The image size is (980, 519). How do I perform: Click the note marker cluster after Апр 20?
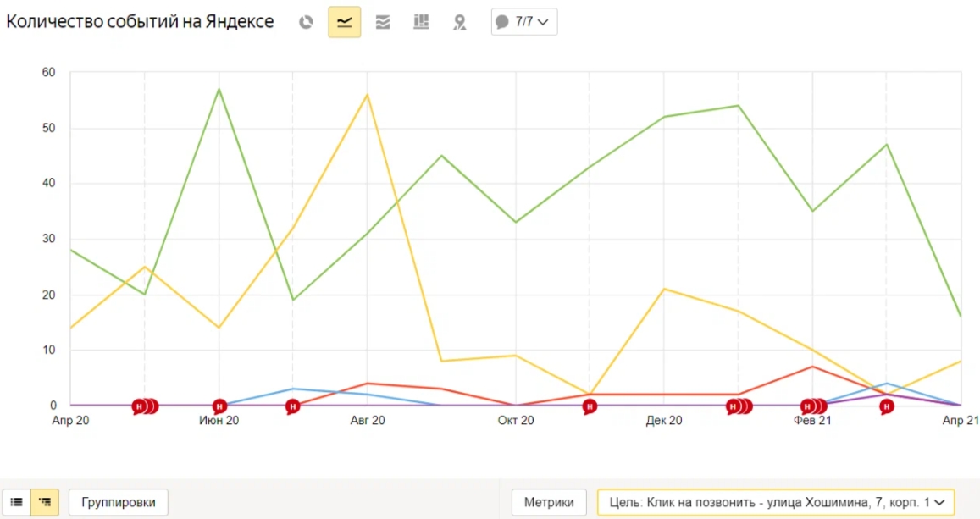[145, 406]
